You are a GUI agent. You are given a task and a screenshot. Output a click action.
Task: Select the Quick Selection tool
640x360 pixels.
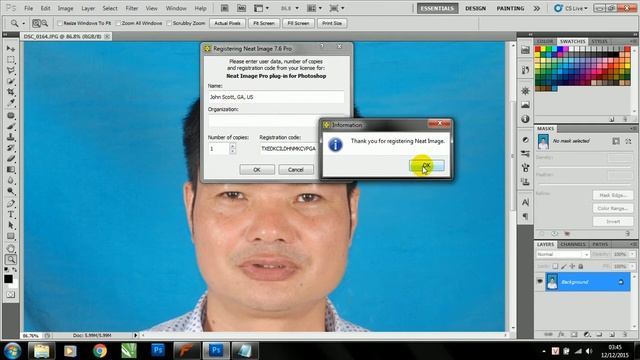[x=11, y=81]
